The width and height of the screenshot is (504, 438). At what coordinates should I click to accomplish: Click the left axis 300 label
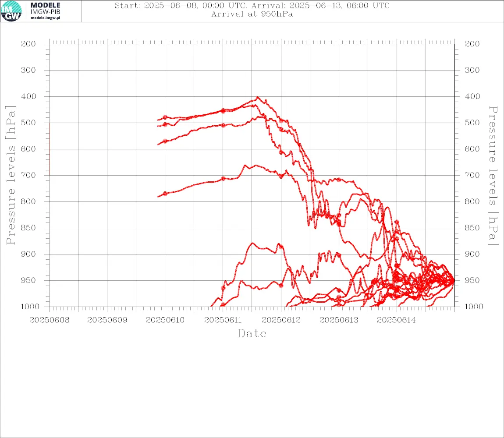pos(28,70)
